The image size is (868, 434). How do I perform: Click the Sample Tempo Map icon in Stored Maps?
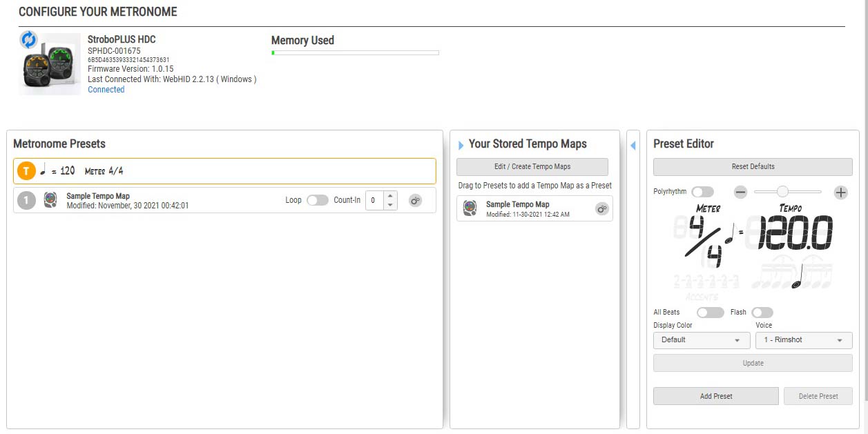pos(470,208)
